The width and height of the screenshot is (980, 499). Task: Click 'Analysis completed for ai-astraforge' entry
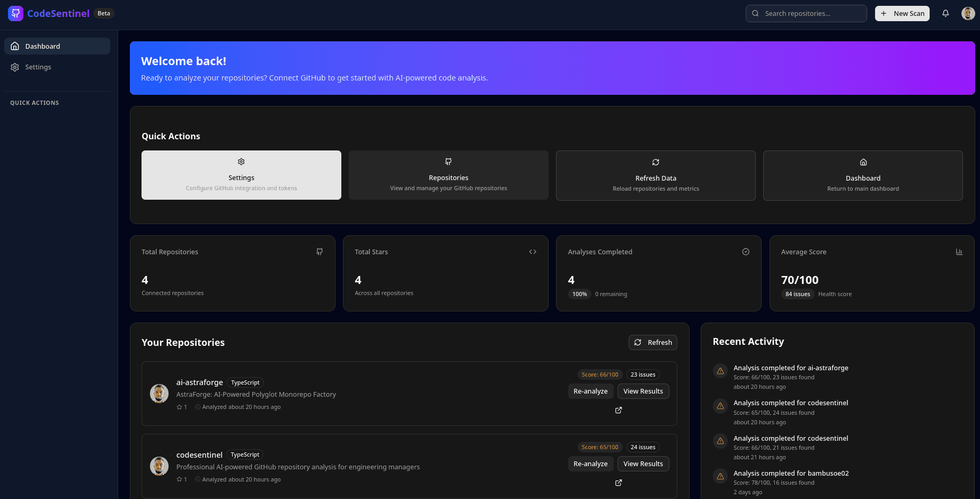point(791,368)
